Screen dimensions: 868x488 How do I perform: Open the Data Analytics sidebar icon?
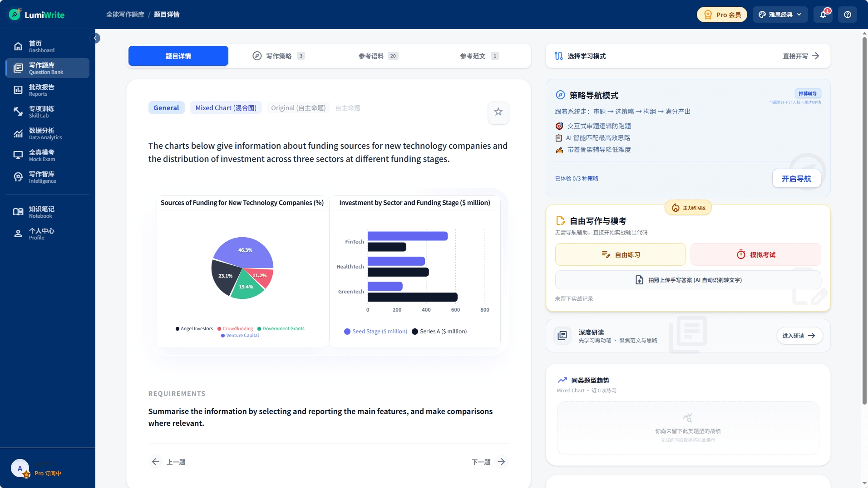pos(18,133)
